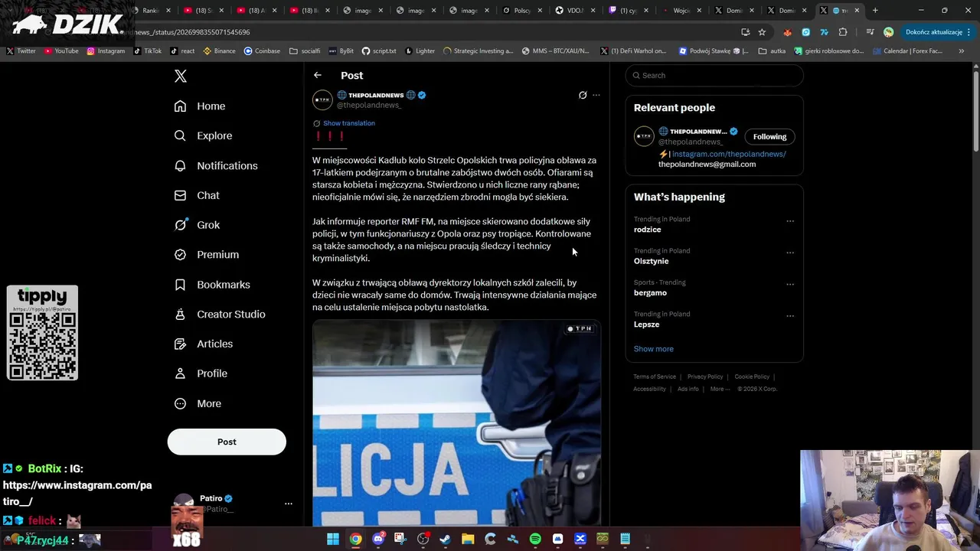Switch to the Polscy browser tab
The height and width of the screenshot is (551, 980).
pyautogui.click(x=522, y=11)
